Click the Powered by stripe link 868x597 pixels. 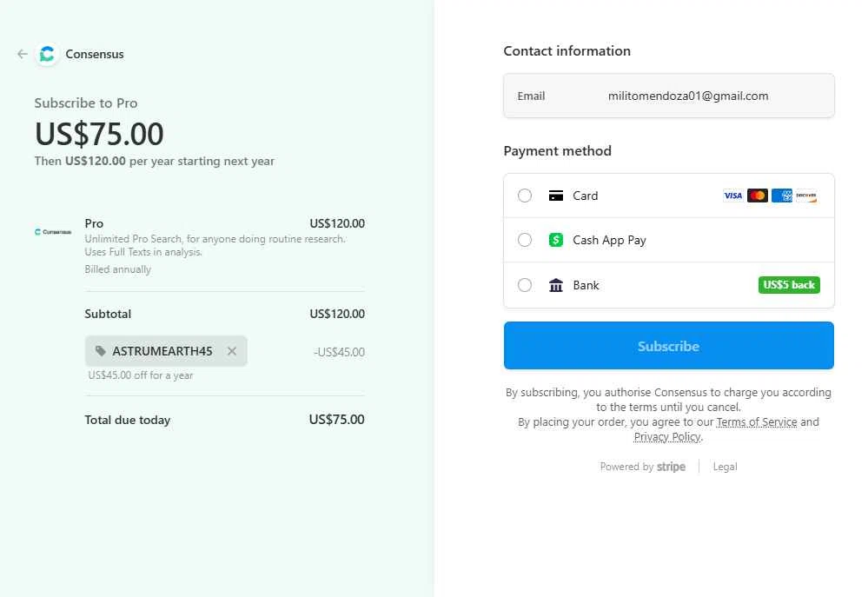tap(643, 467)
